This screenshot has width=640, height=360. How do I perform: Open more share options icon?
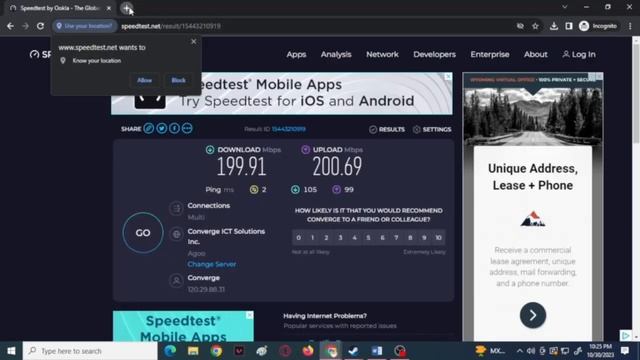point(187,129)
